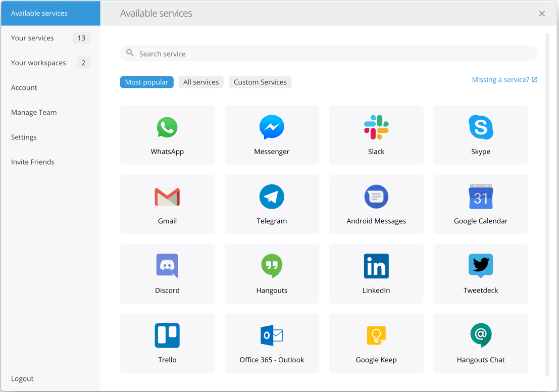This screenshot has width=559, height=392.
Task: Open the Manage Team page
Action: click(34, 112)
